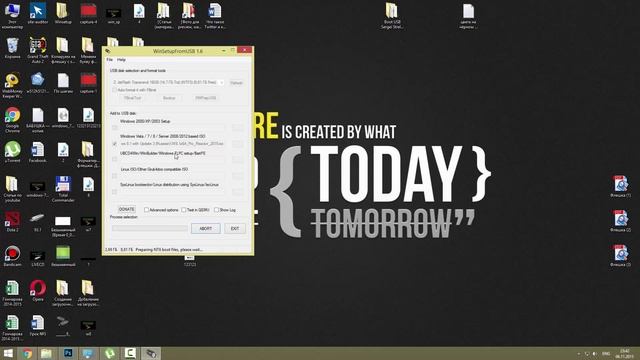640x360 pixels.
Task: Select the Total Commander desktop icon
Action: pos(63,189)
